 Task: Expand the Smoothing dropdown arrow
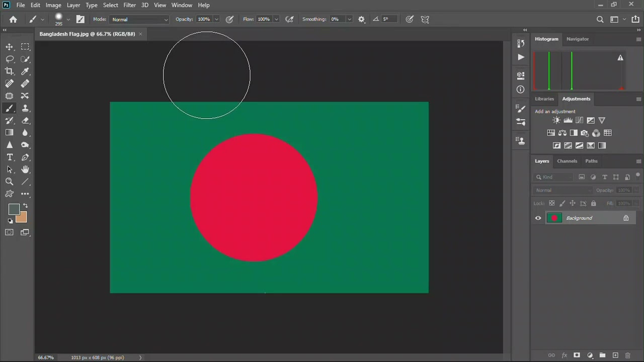[349, 20]
